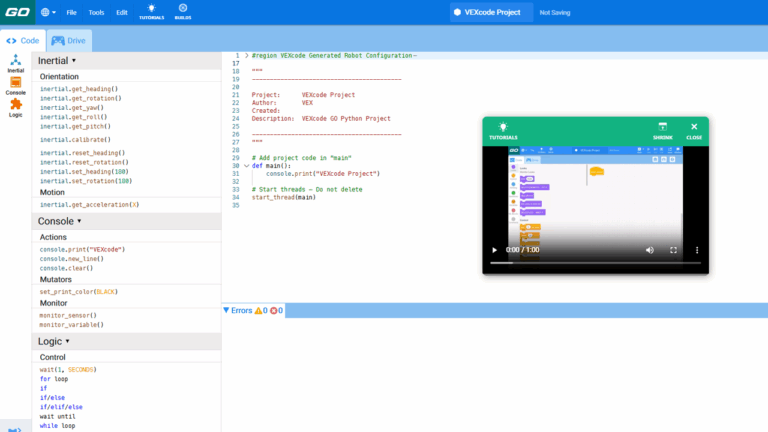Jump to Logic category in sidebar
The width and height of the screenshot is (768, 432).
(x=16, y=108)
